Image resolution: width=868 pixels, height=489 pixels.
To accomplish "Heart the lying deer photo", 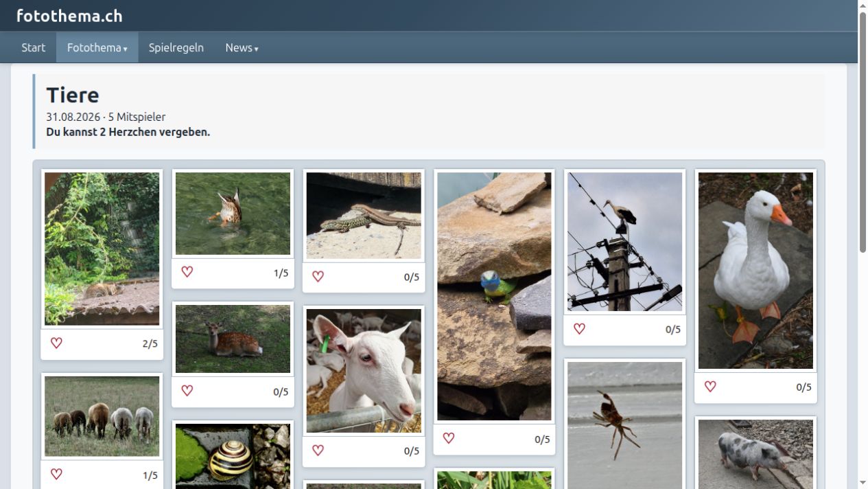I will 187,390.
